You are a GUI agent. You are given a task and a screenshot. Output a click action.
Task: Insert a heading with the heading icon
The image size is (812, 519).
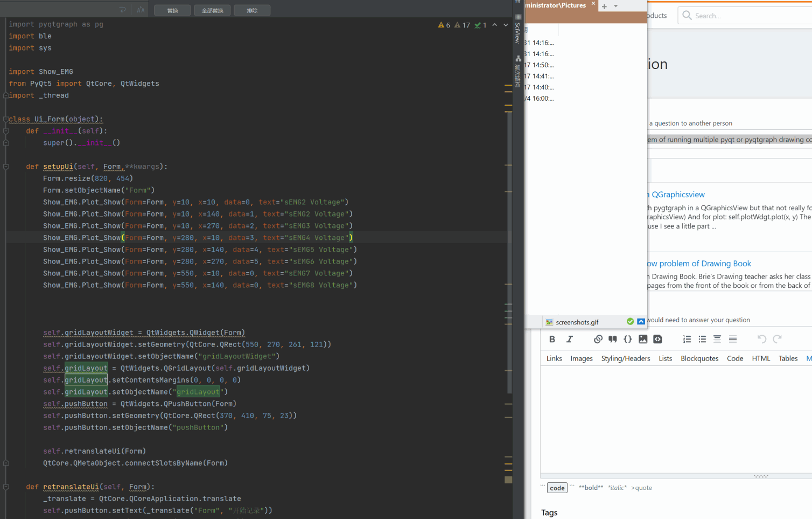pos(717,339)
